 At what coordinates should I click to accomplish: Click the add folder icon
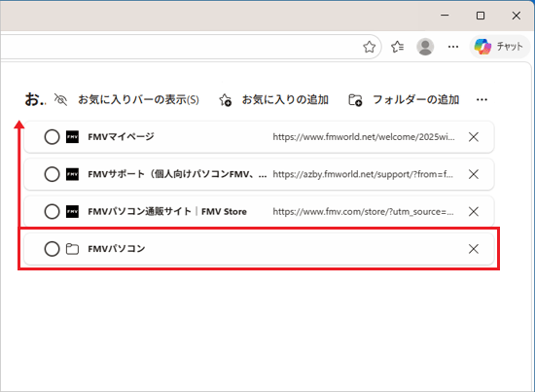[x=355, y=100]
